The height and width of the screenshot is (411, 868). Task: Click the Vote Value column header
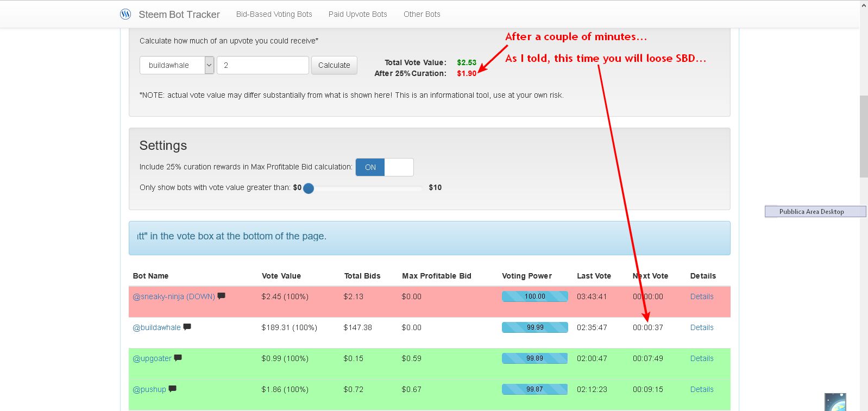281,276
